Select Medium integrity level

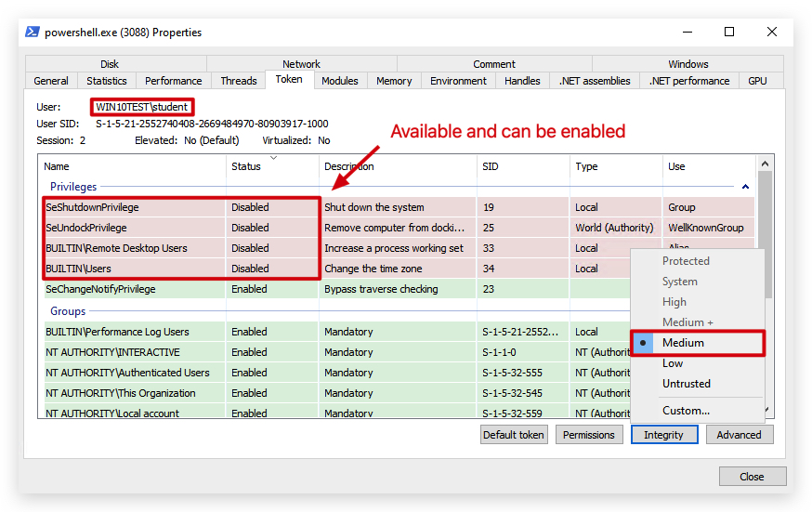click(698, 343)
